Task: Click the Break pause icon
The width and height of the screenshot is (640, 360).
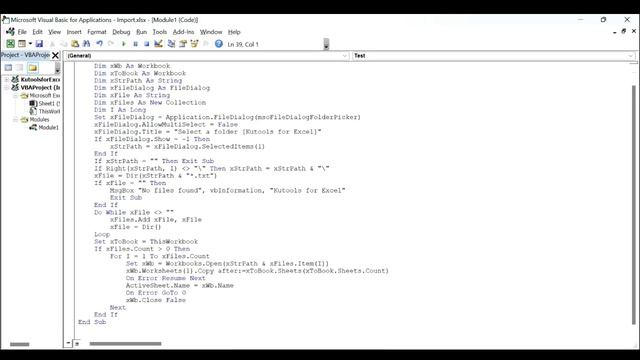Action: [135, 44]
